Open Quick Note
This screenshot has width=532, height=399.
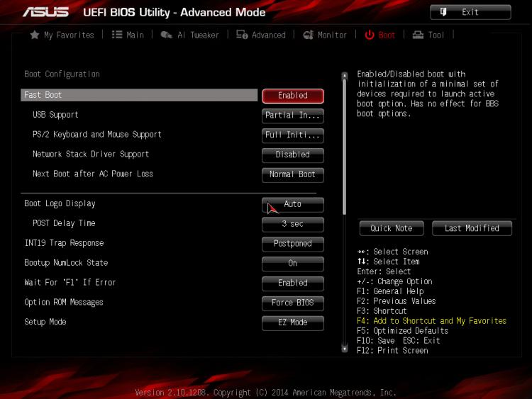[392, 228]
